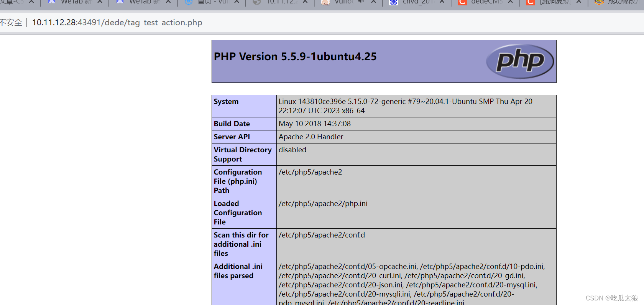Click the Server API label
Viewport: 644px width, 305px height.
[x=232, y=137]
